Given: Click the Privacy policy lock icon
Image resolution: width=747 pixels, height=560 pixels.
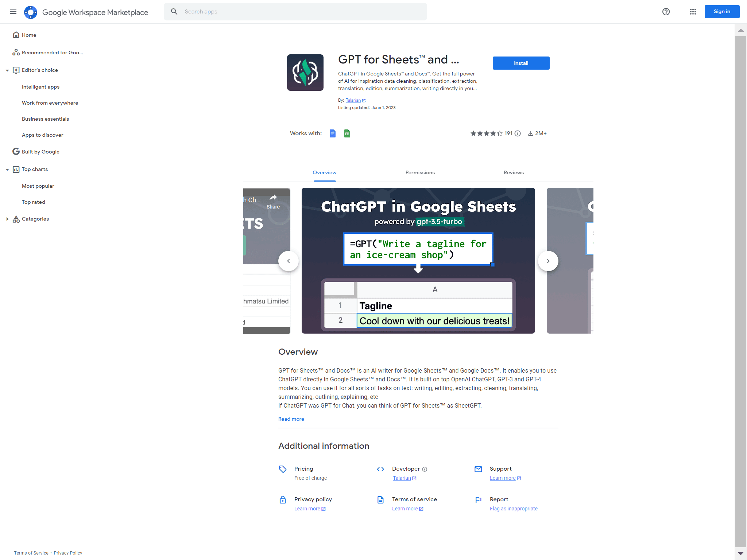Looking at the screenshot, I should [283, 500].
